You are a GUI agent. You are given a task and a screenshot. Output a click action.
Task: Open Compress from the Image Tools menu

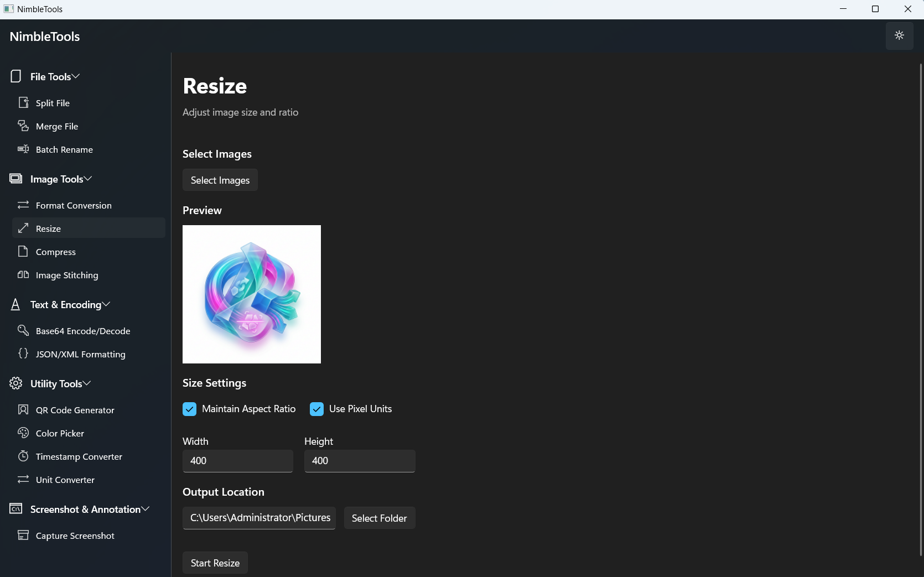(55, 252)
